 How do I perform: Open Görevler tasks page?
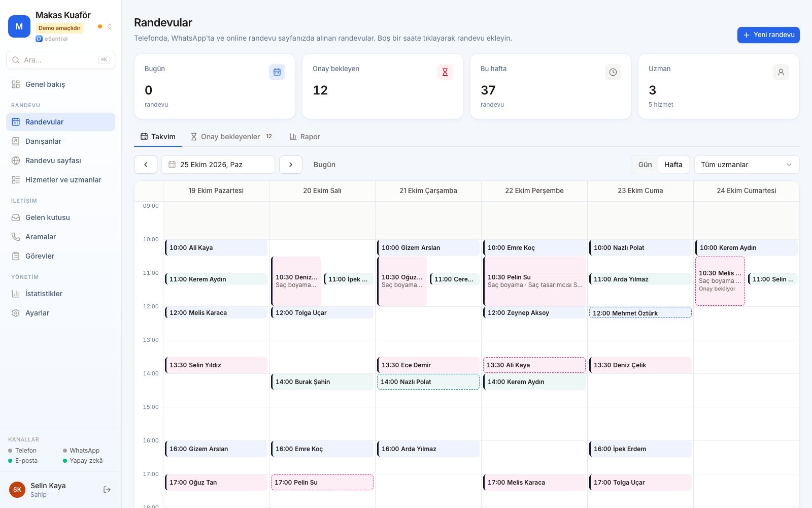pos(61,256)
